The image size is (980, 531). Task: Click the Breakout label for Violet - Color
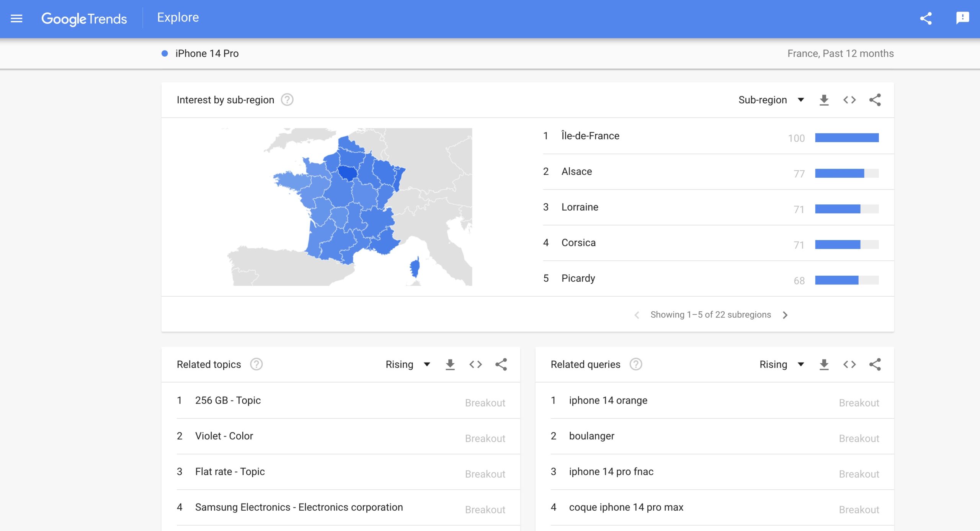pyautogui.click(x=485, y=438)
